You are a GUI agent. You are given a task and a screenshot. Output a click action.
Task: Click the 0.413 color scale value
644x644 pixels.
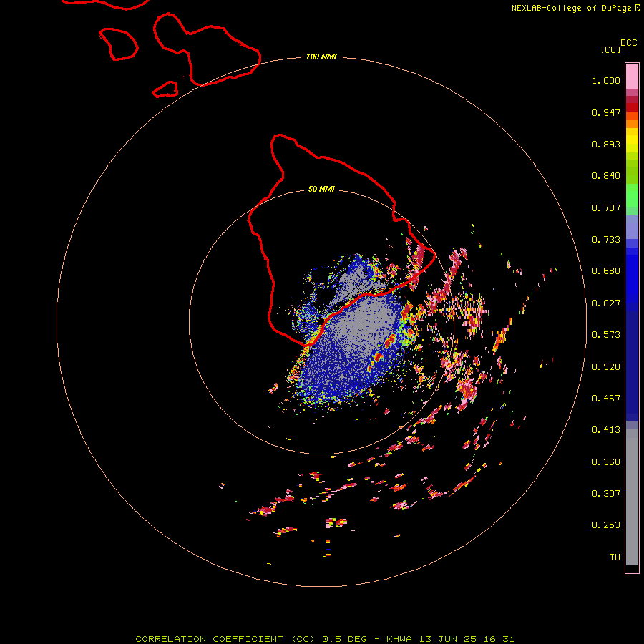click(606, 430)
